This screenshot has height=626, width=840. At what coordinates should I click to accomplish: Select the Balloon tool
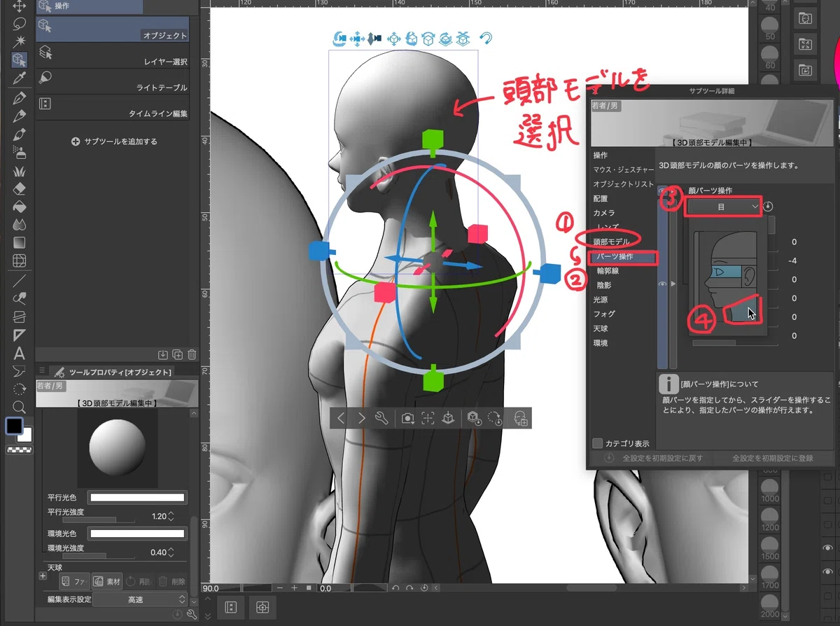[20, 371]
